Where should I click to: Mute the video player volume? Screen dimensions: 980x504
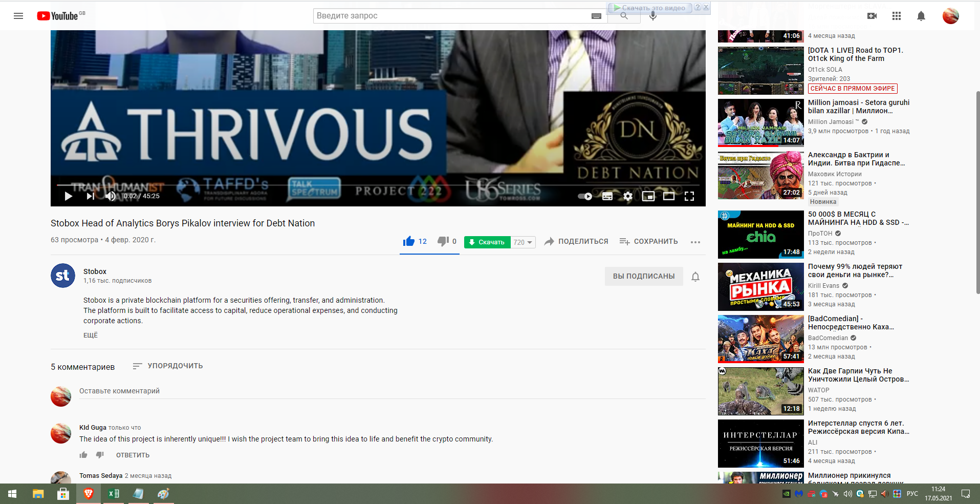point(111,196)
